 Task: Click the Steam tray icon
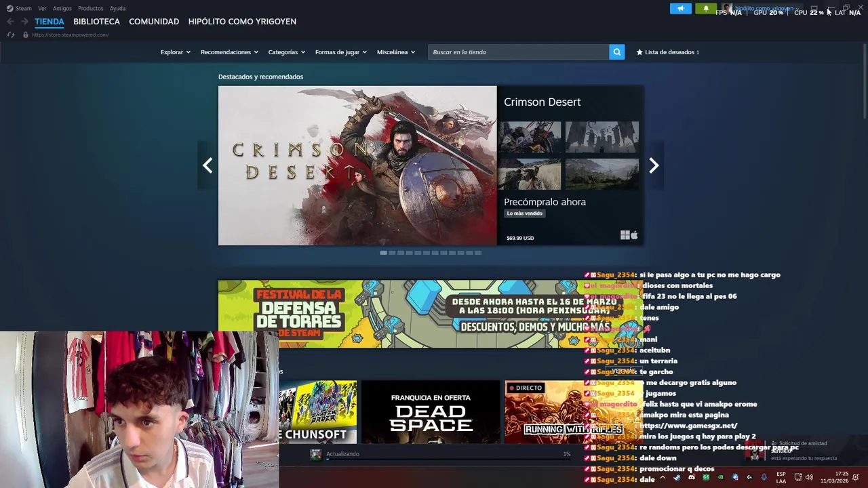tap(677, 477)
